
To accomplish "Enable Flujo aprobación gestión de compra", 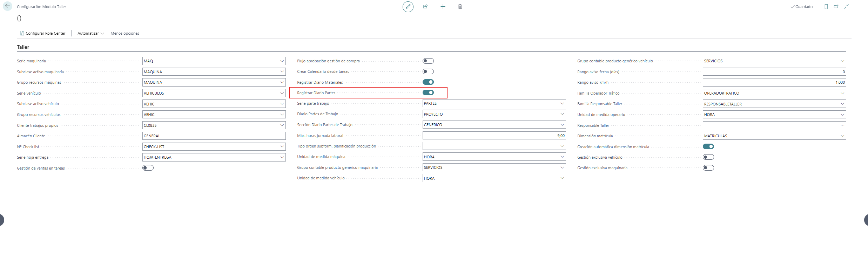I will 428,61.
